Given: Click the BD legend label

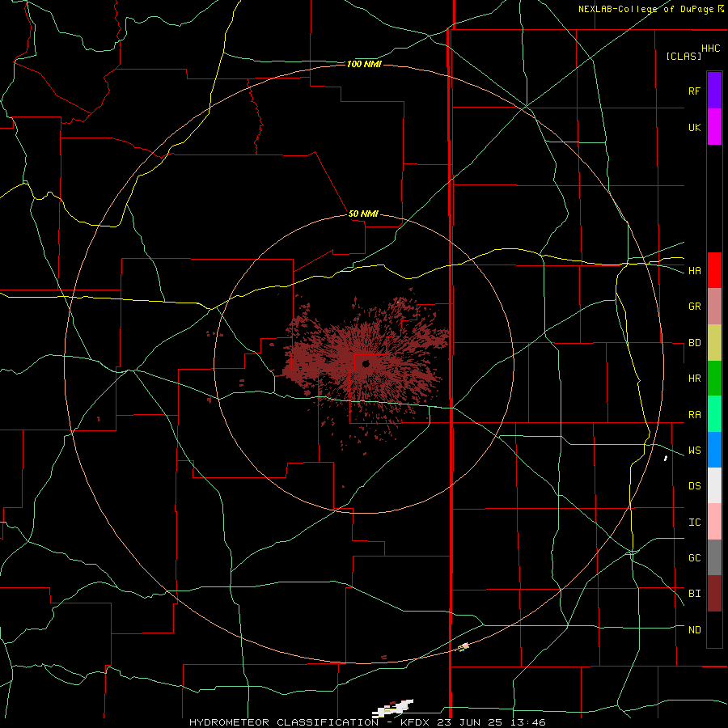Looking at the screenshot, I should [x=694, y=343].
